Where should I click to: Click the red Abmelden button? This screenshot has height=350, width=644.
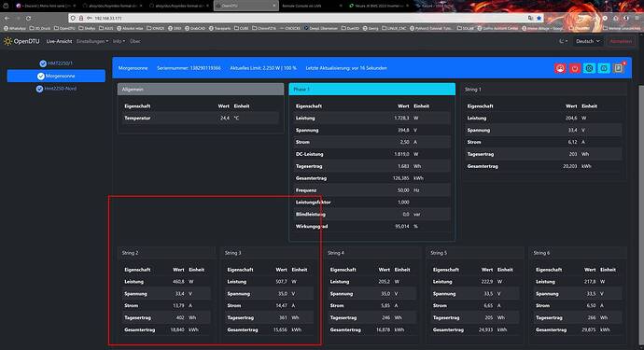point(621,41)
